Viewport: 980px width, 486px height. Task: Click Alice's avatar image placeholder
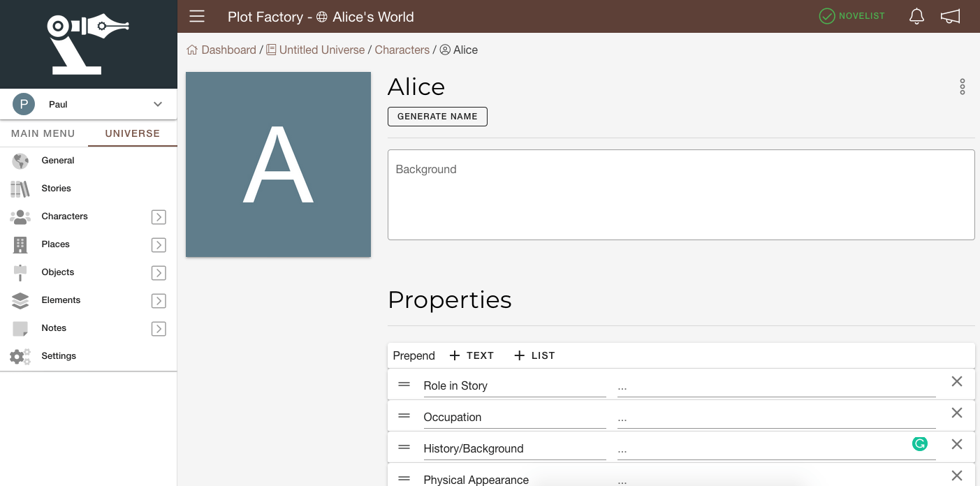tap(277, 163)
